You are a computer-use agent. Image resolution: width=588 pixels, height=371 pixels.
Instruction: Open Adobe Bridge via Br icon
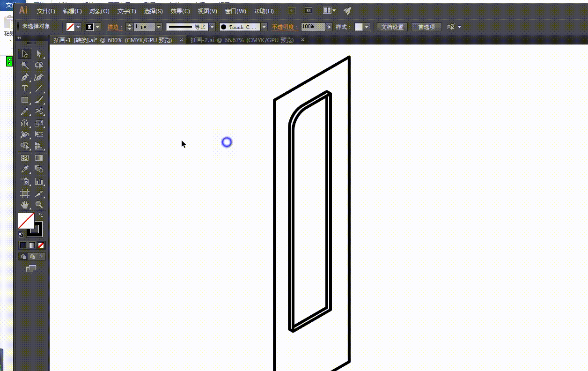[292, 10]
